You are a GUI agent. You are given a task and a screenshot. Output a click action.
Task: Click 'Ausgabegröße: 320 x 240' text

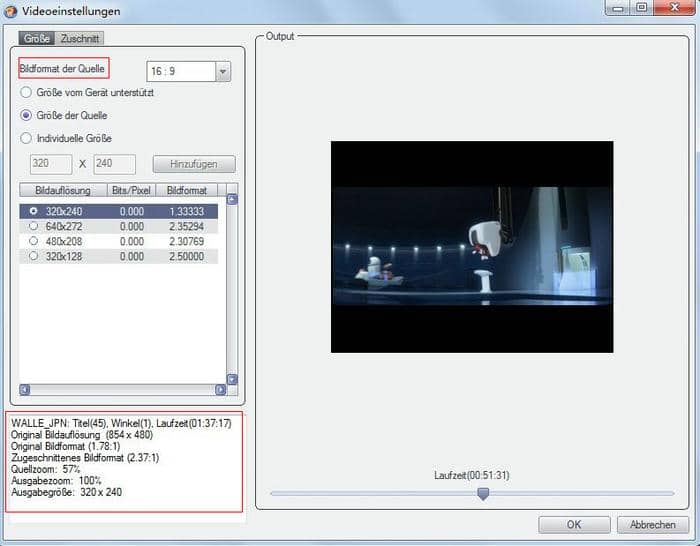coord(67,492)
